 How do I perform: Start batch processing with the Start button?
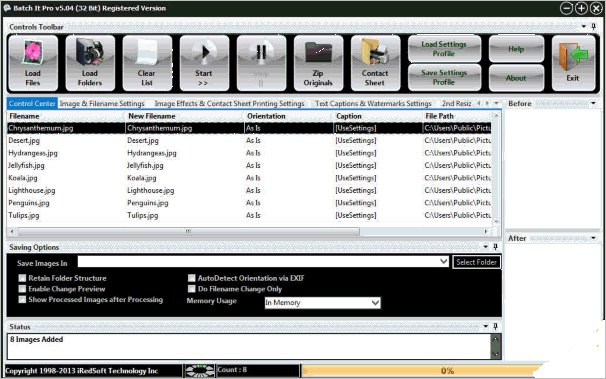pyautogui.click(x=204, y=63)
